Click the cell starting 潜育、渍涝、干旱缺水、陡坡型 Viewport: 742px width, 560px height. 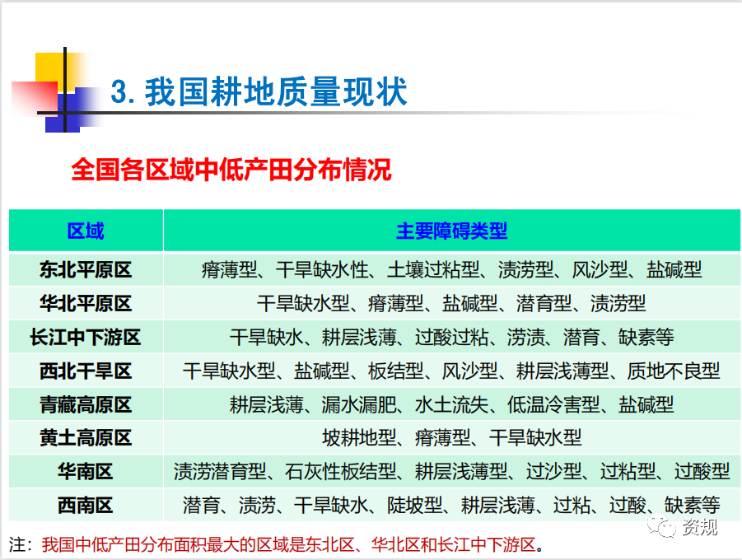[x=451, y=505]
